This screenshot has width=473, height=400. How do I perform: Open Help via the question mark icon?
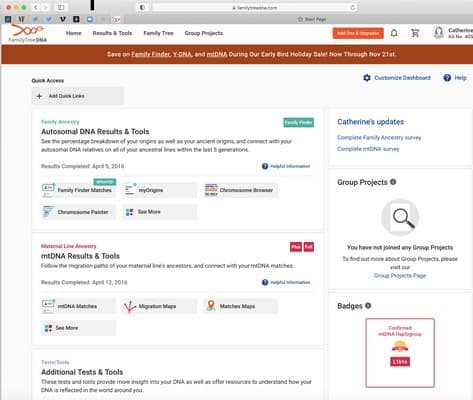447,78
